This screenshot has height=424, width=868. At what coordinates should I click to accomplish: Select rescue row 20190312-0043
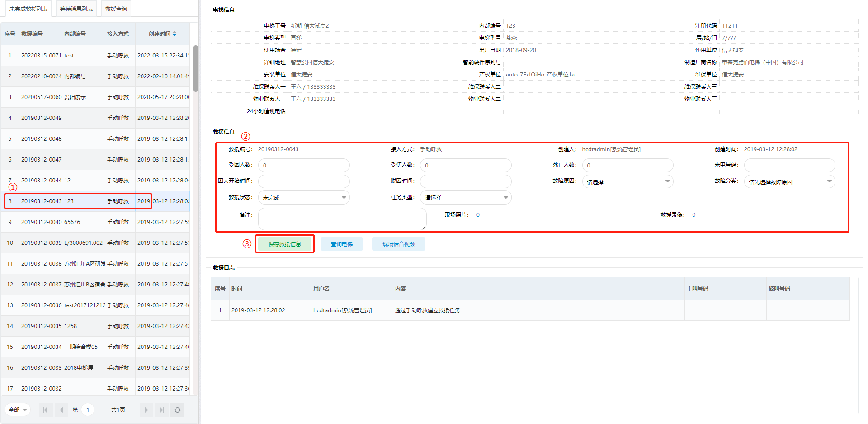(95, 201)
